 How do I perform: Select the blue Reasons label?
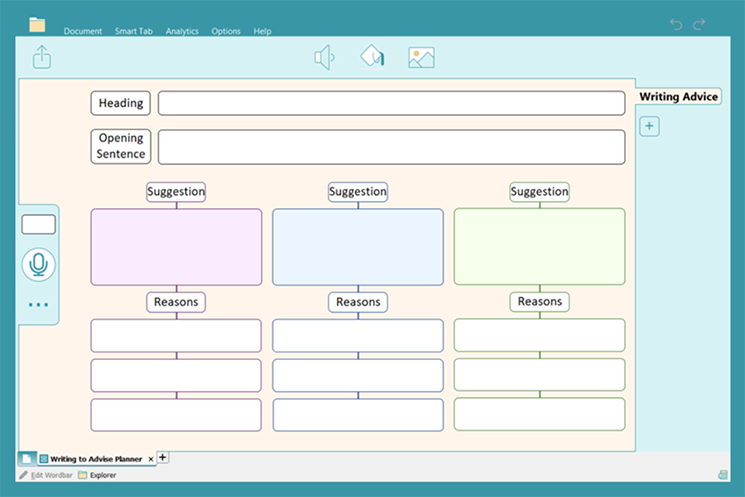click(358, 302)
